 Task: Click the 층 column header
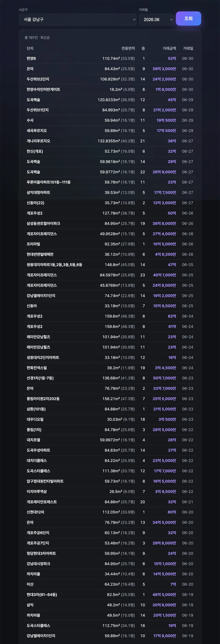[x=143, y=48]
